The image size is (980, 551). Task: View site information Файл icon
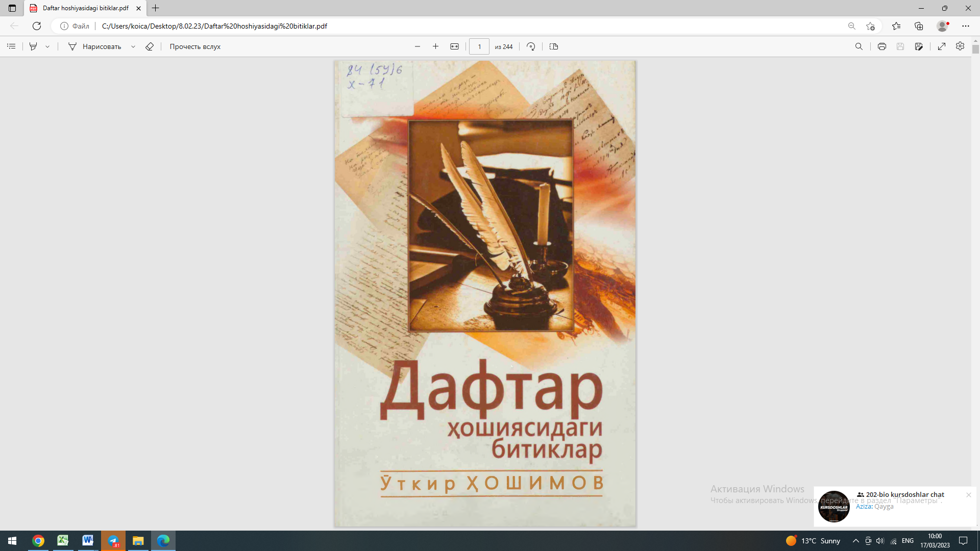point(75,26)
